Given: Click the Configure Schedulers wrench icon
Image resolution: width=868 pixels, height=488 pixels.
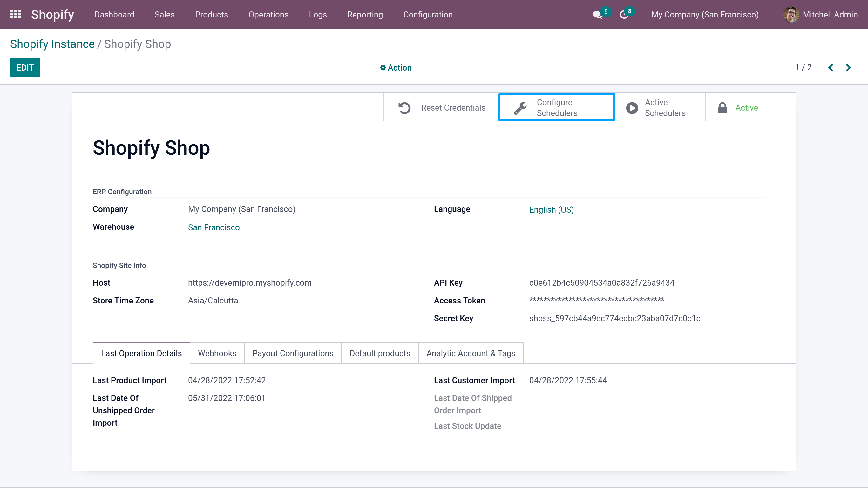Looking at the screenshot, I should 520,108.
